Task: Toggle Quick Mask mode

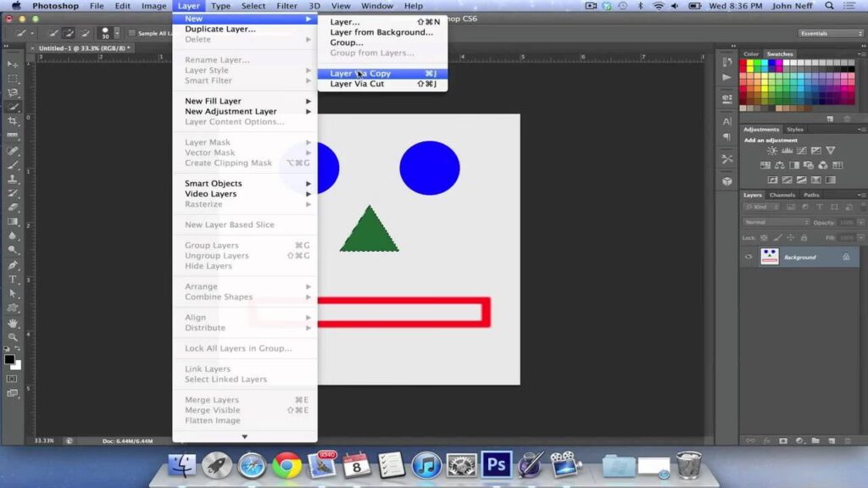Action: pos(13,378)
